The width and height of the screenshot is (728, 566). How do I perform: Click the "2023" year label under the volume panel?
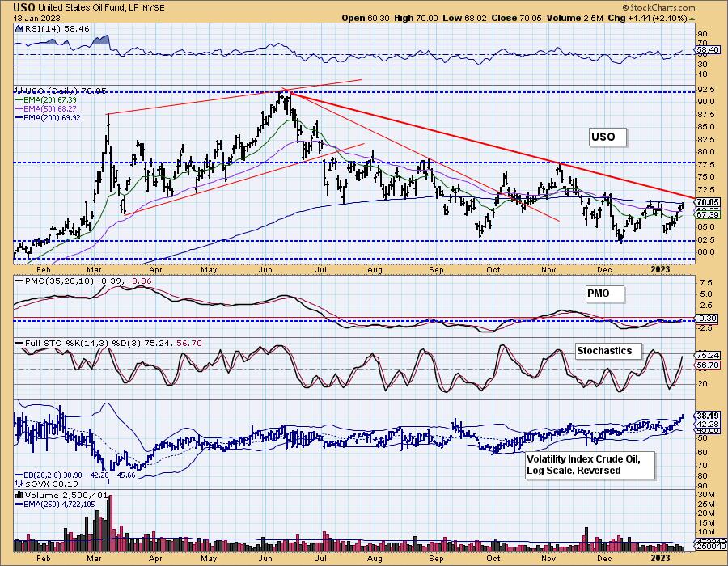[x=661, y=558]
